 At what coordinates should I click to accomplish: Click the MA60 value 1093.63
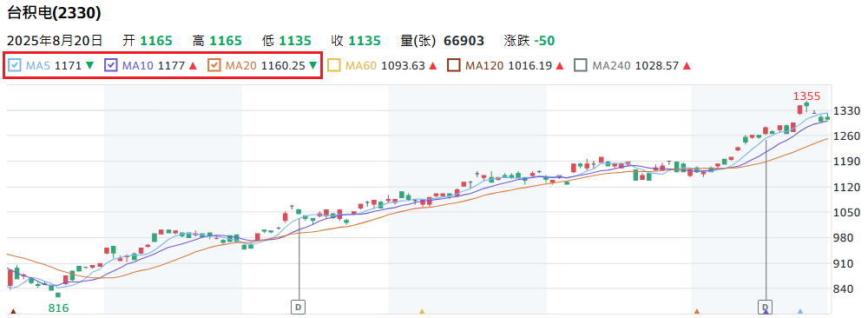[404, 65]
